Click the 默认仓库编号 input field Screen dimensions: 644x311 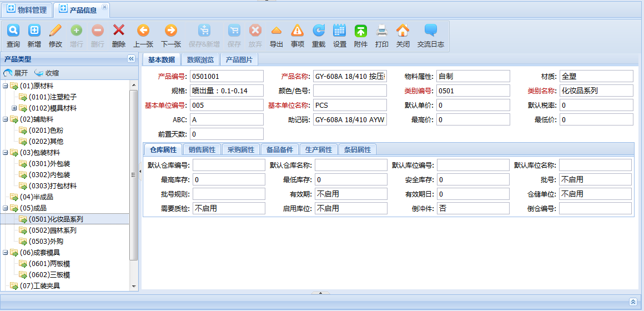tap(229, 165)
